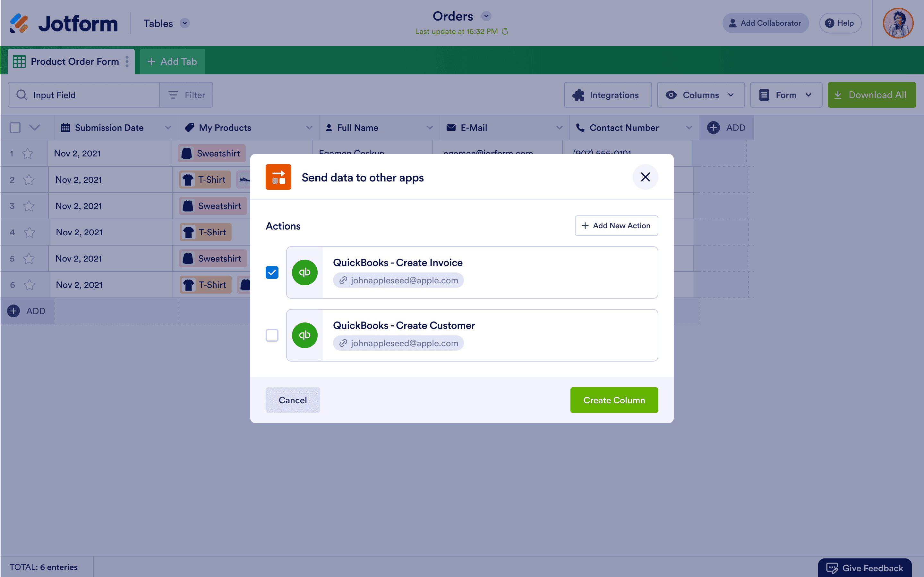
Task: Close the Send data to other apps dialog
Action: coord(645,177)
